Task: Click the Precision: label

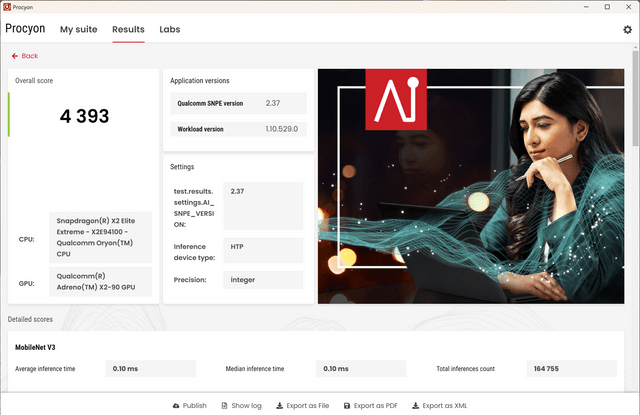Action: 190,280
